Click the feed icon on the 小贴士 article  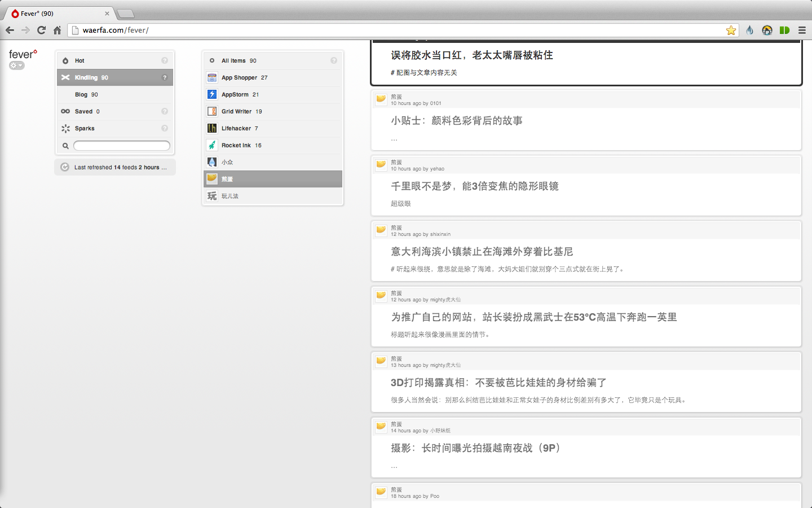(x=381, y=99)
